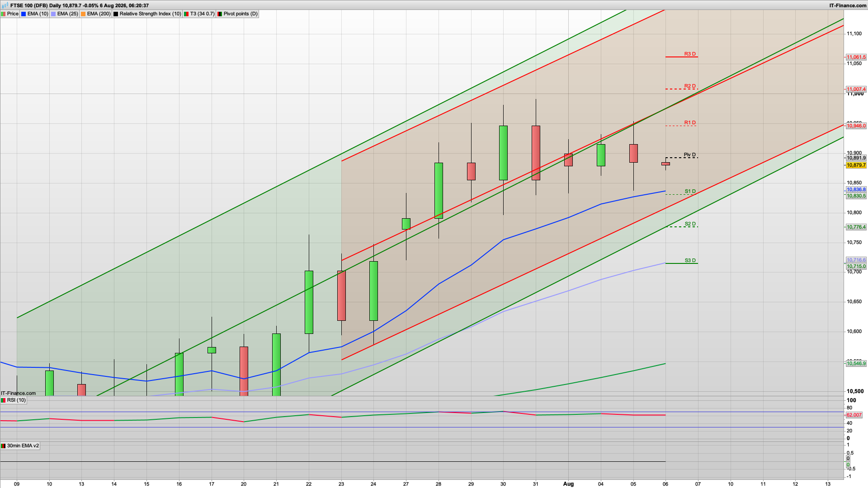Screen dimensions: 868x488
Task: Click the 10,500 price axis label
Action: pyautogui.click(x=855, y=392)
